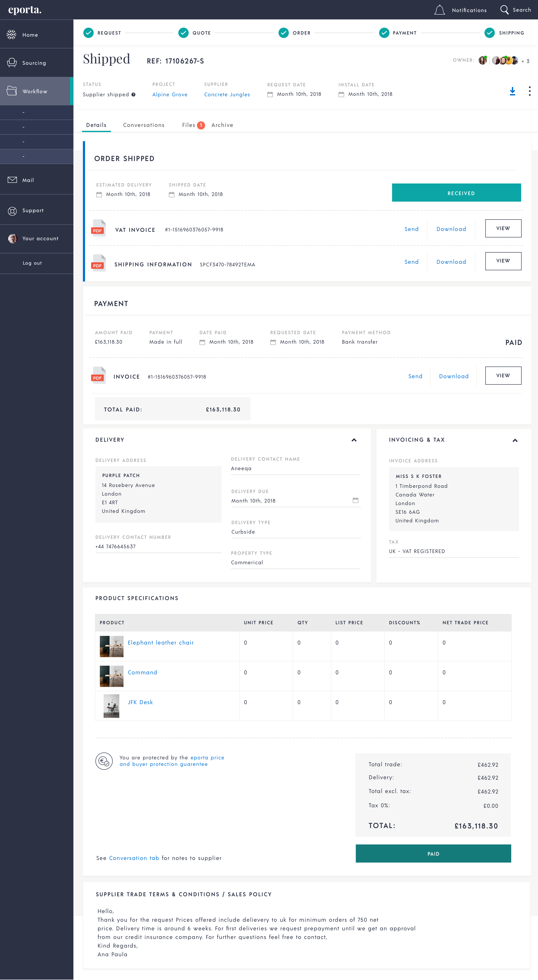Open Mail from the sidebar envelope icon
This screenshot has height=980, width=538.
(x=12, y=180)
